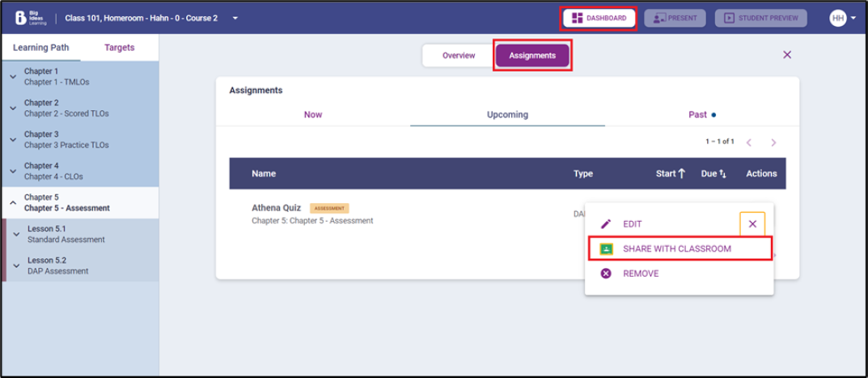Expand Chapter 3 Practice TLOs chevron
Viewport: 868px width, 378px height.
[x=13, y=140]
